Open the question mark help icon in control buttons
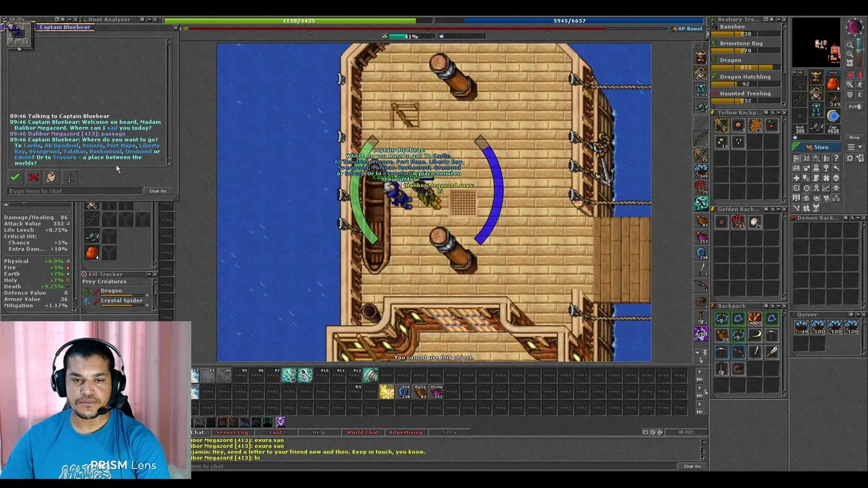This screenshot has width=868, height=488. (836, 158)
